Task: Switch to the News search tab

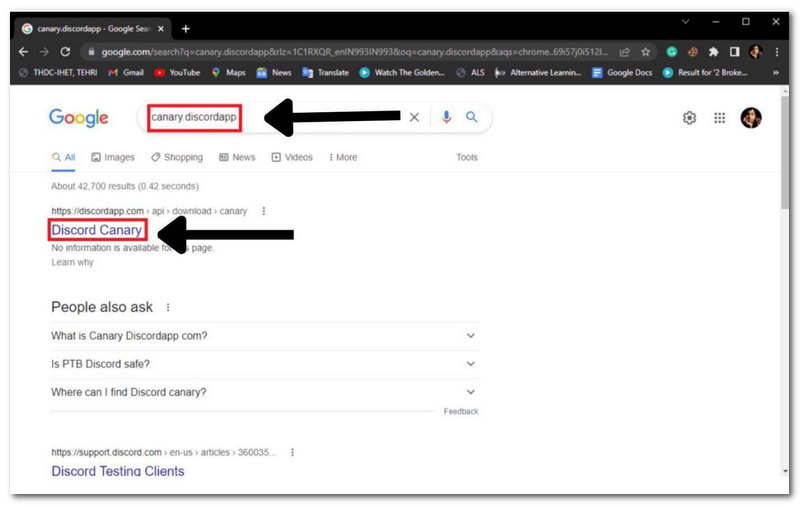Action: click(237, 157)
